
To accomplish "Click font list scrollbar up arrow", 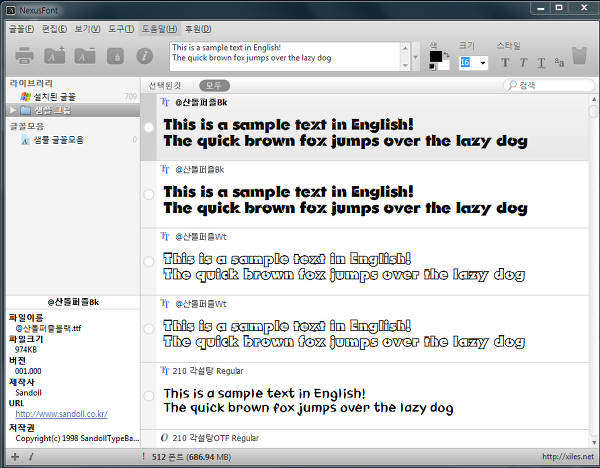I will pos(593,99).
